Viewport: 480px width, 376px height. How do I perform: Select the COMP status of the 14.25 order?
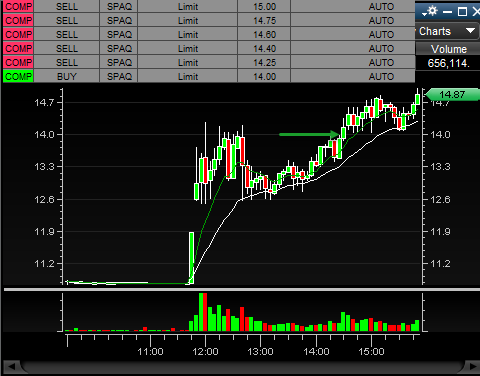coord(18,63)
